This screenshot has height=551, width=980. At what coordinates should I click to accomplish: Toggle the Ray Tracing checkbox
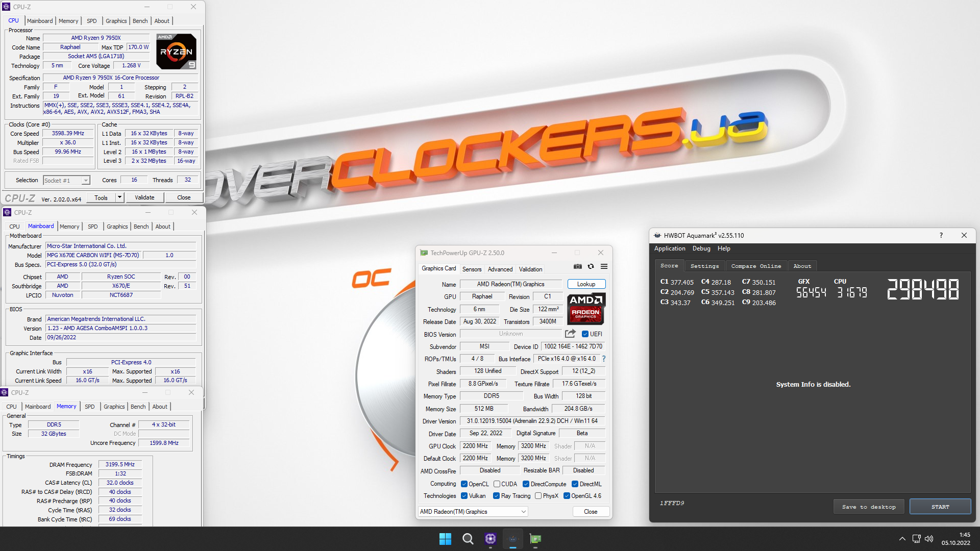click(496, 496)
